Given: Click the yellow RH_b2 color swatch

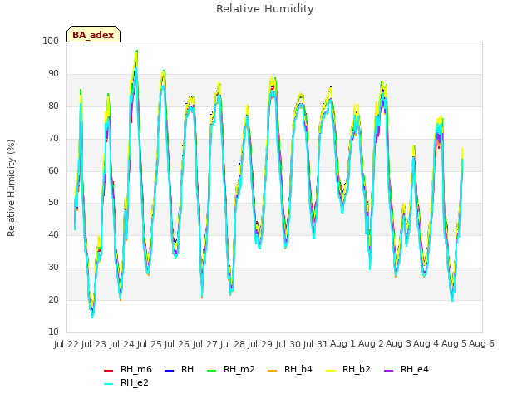Looking at the screenshot, I should click(330, 371).
